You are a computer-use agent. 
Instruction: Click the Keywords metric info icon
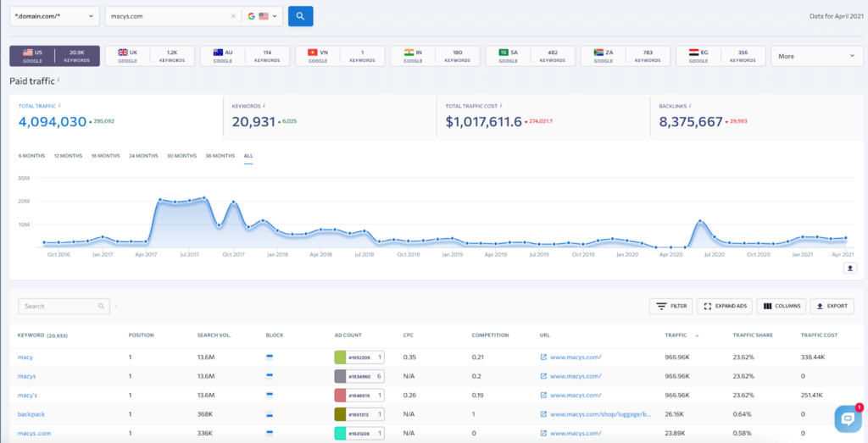click(x=264, y=104)
